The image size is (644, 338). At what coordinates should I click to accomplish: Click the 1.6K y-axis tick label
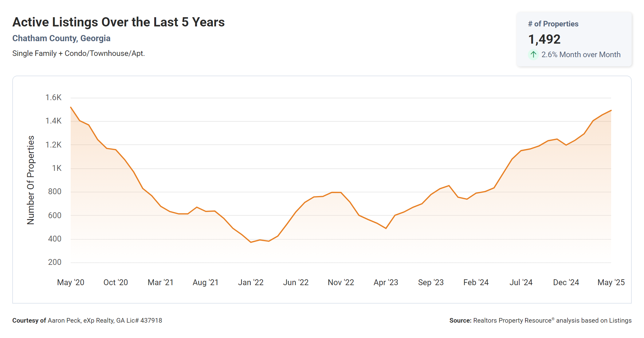tap(53, 98)
